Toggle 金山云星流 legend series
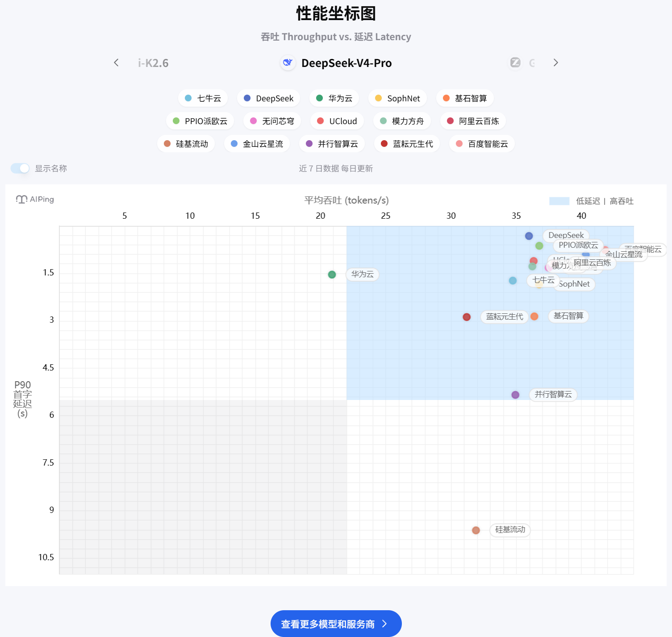Screen dimensions: 672x637 [257, 144]
